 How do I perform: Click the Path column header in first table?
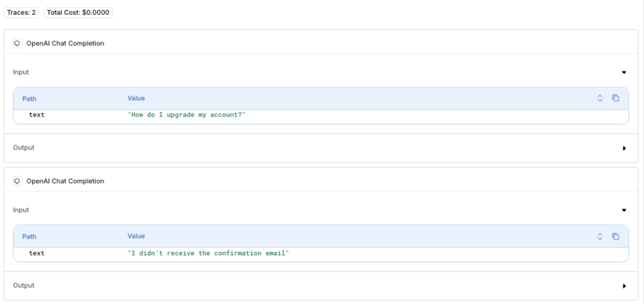pyautogui.click(x=29, y=99)
